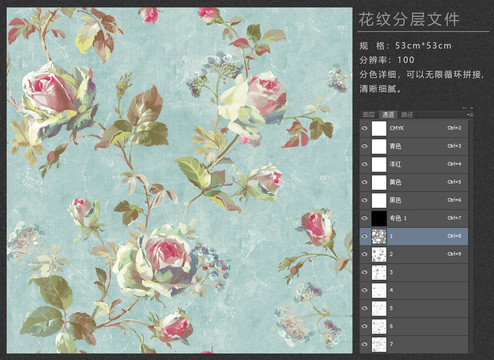Hide channel 5 using its eye
494x360 pixels.
point(365,308)
